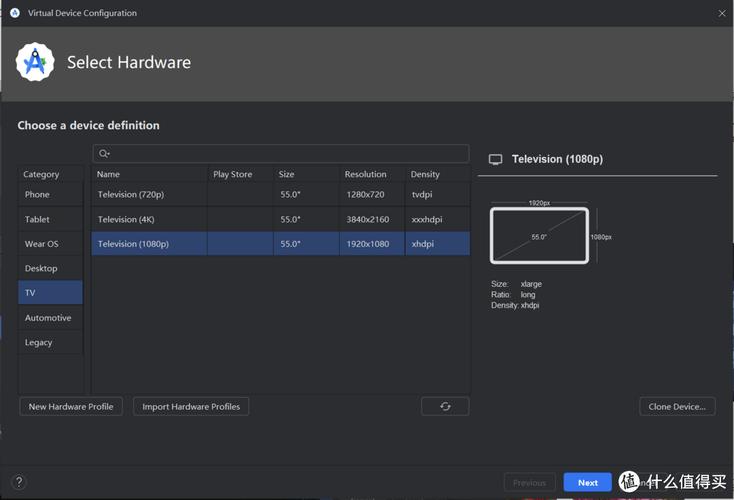Click the Android Studio logo icon
The height and width of the screenshot is (500, 734).
pyautogui.click(x=34, y=62)
